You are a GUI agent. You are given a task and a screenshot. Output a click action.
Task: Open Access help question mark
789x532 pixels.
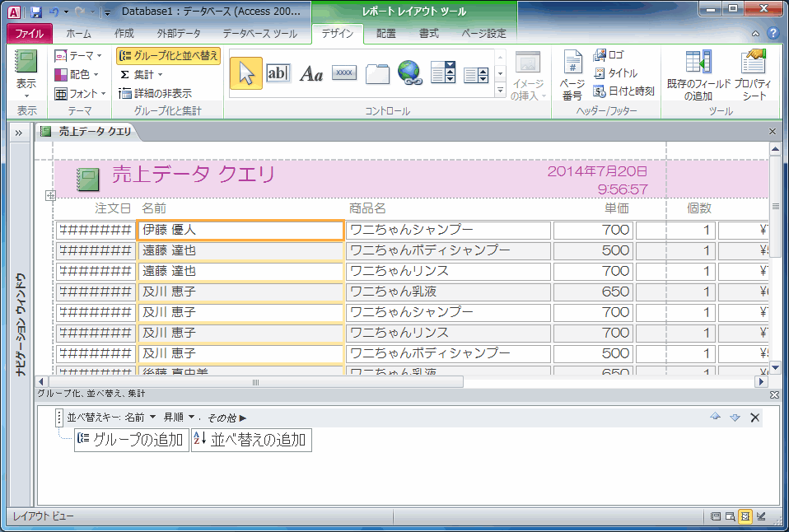point(773,34)
